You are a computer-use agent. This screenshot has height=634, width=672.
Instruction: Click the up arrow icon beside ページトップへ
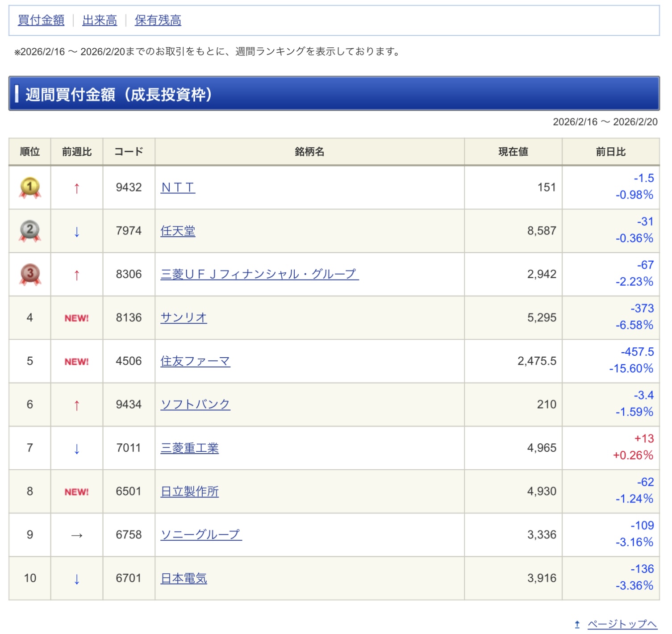pyautogui.click(x=577, y=624)
